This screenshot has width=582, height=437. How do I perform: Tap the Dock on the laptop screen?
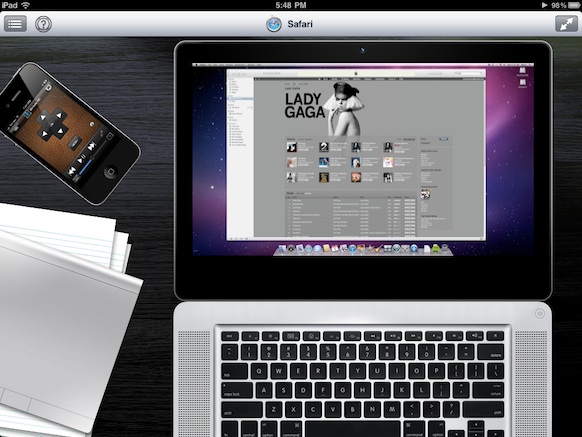coord(363,249)
